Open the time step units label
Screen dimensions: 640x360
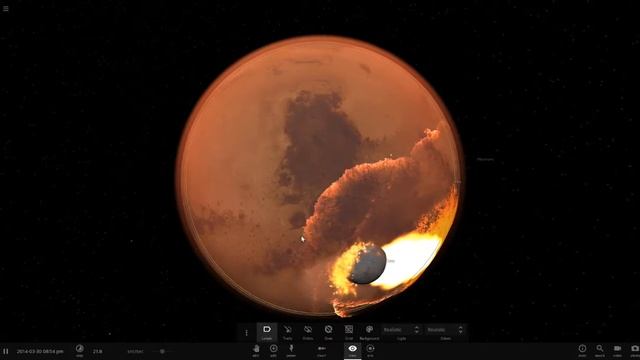coord(136,351)
